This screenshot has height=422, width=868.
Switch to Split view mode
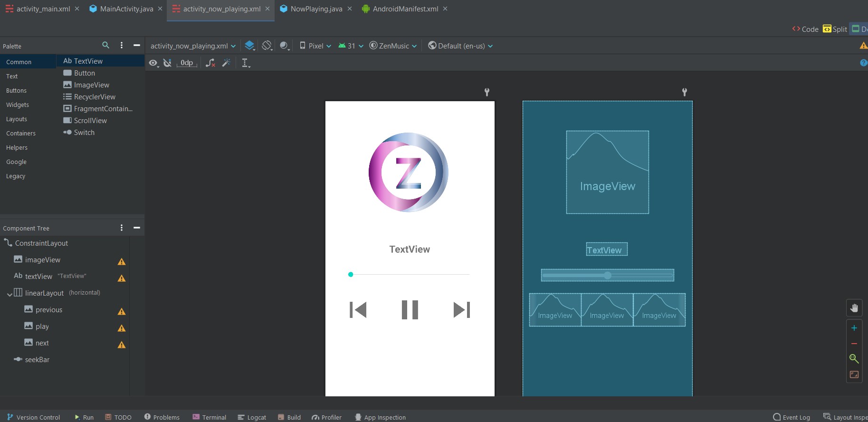pos(835,29)
